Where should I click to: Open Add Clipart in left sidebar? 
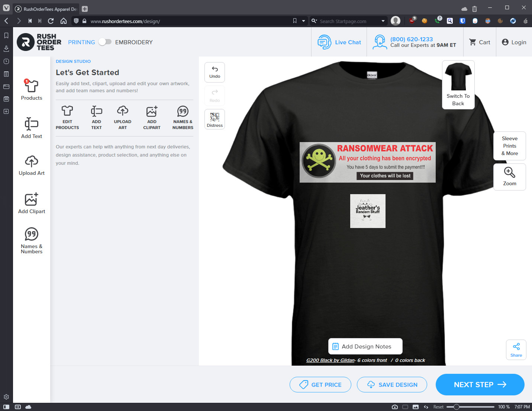32,203
